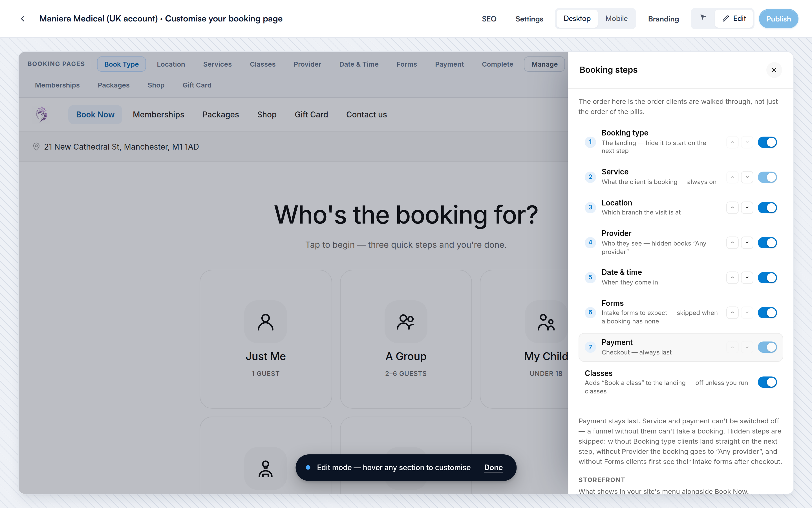
Task: Switch preview to Mobile
Action: click(x=616, y=18)
